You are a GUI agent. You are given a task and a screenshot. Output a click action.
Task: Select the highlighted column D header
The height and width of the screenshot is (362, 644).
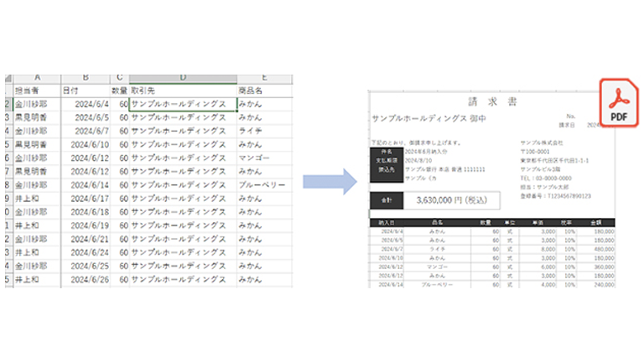[x=182, y=77]
